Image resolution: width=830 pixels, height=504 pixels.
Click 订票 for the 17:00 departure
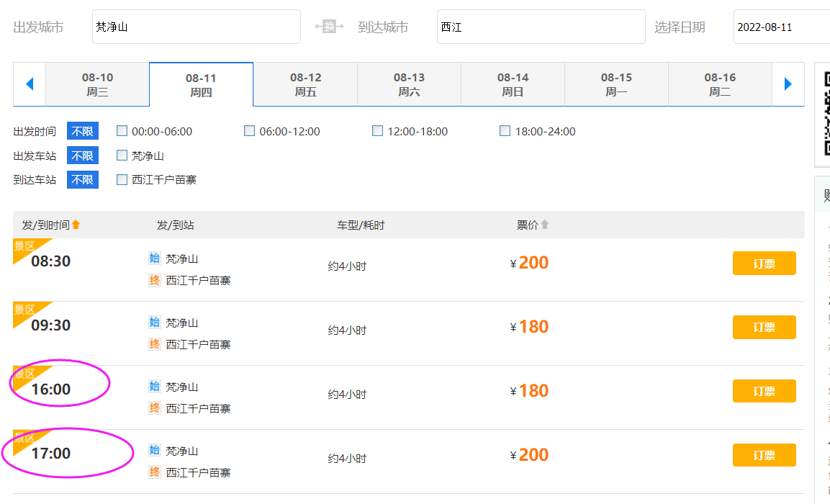pyautogui.click(x=764, y=455)
